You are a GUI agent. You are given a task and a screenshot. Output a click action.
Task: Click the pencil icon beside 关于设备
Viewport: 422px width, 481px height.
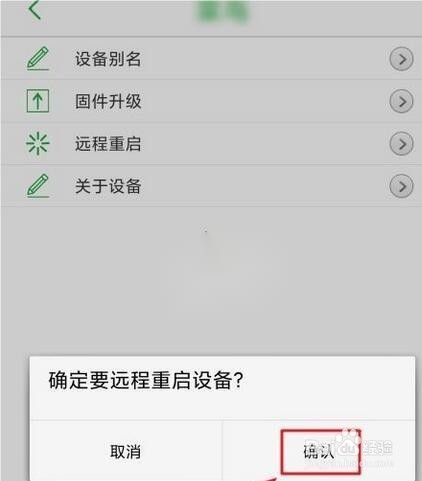[38, 186]
